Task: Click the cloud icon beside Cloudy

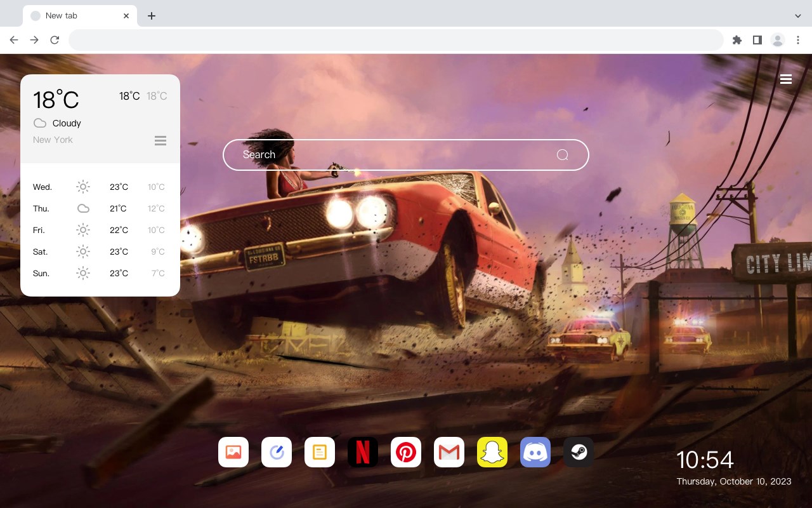Action: pos(40,123)
